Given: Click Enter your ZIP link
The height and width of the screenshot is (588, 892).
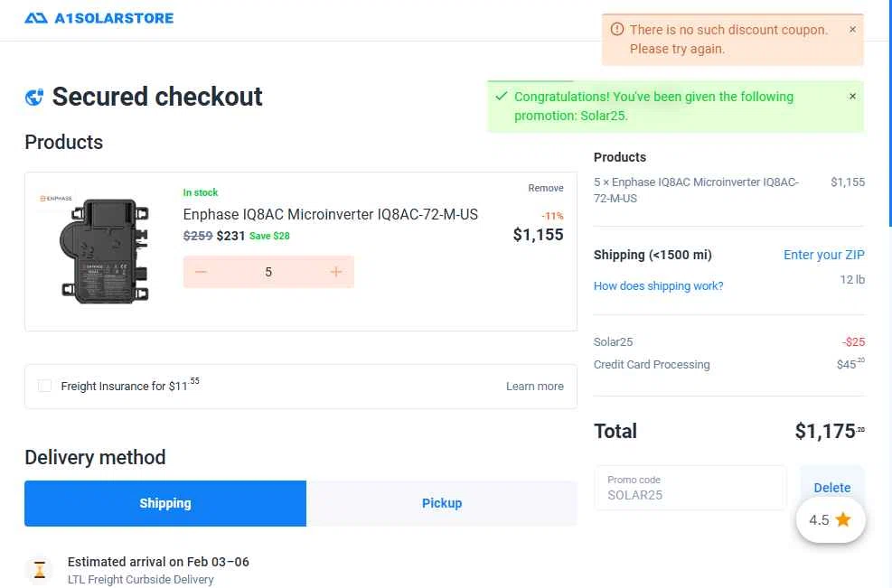Looking at the screenshot, I should [823, 255].
